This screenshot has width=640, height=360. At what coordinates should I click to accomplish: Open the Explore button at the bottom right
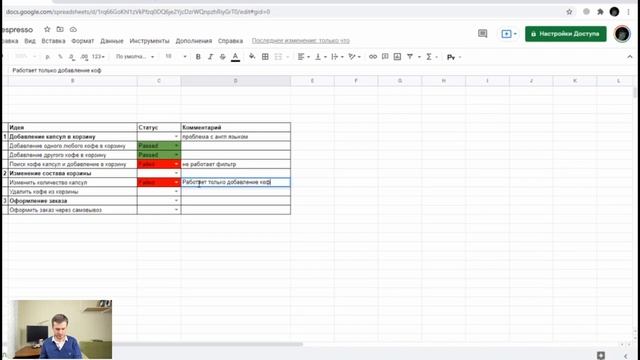pos(601,355)
